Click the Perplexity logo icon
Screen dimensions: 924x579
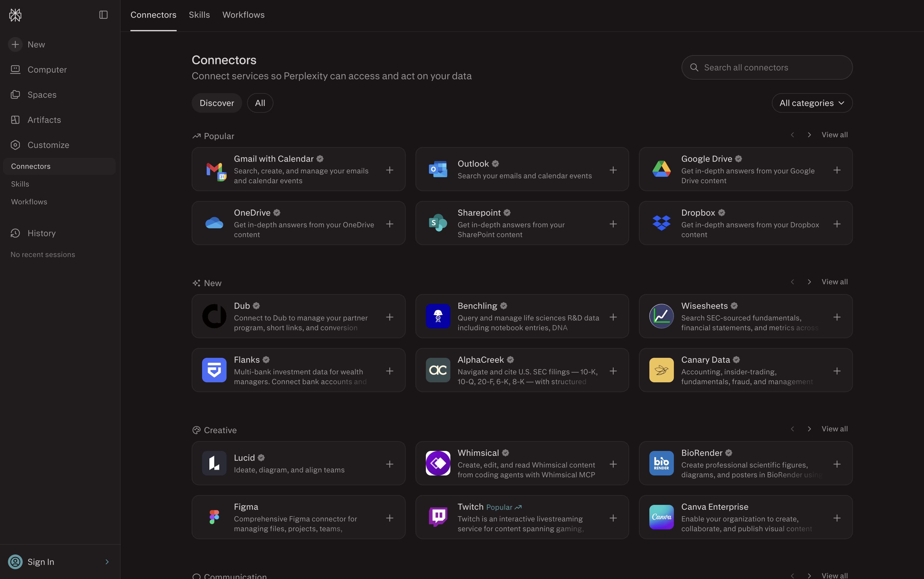point(15,15)
